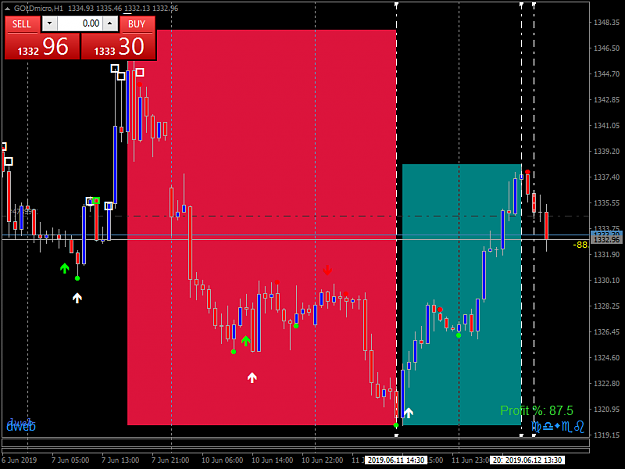Viewport: 625px width, 469px height.
Task: Click the GOLDmicro,H1 chart title text
Action: coord(38,8)
